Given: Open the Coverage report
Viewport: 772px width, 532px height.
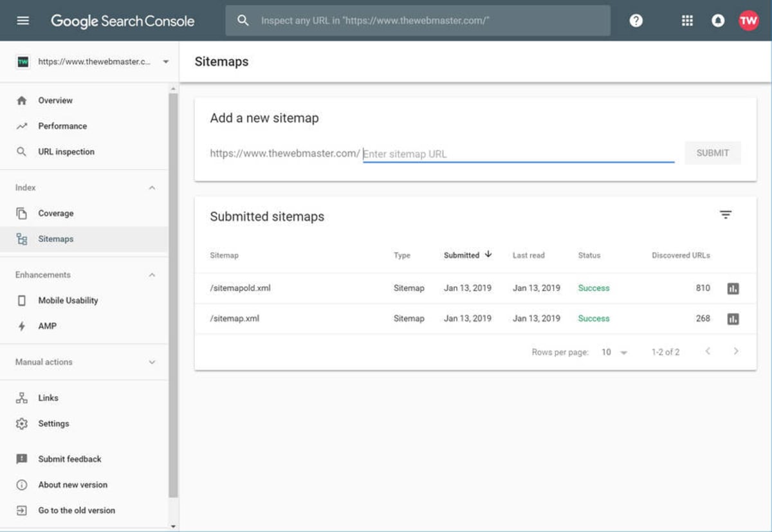Looking at the screenshot, I should pos(56,214).
